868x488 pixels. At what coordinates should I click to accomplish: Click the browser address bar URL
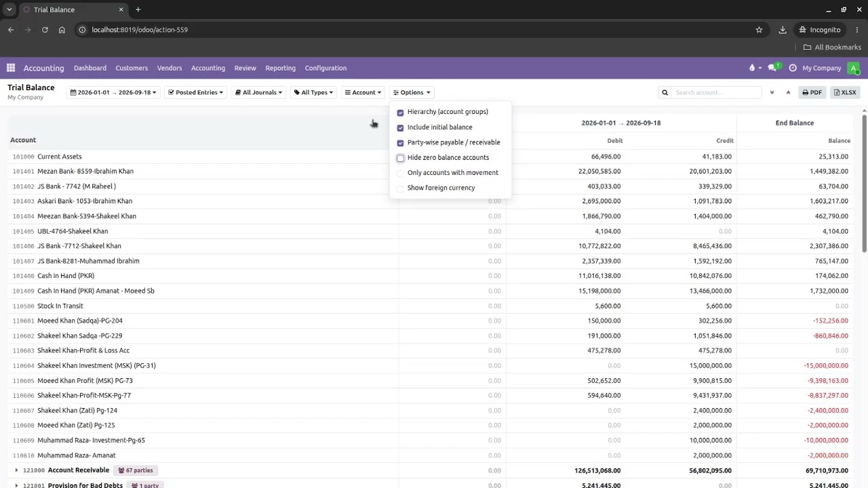(140, 30)
